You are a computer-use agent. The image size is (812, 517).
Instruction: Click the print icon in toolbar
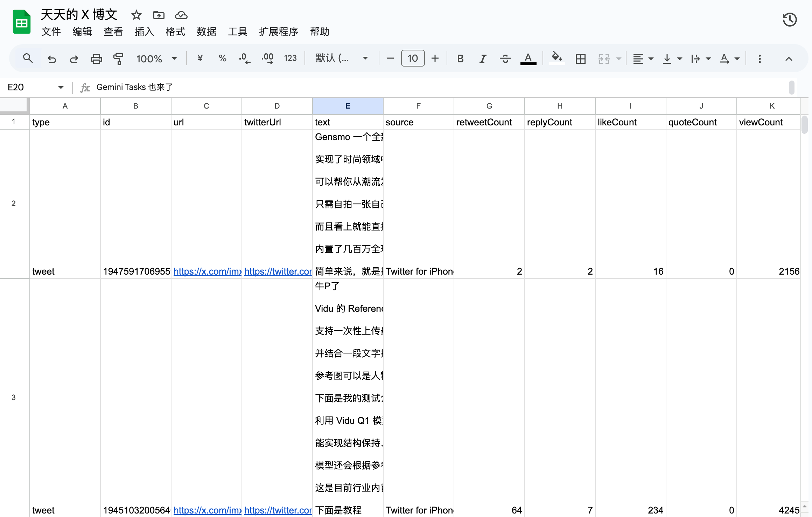[96, 58]
